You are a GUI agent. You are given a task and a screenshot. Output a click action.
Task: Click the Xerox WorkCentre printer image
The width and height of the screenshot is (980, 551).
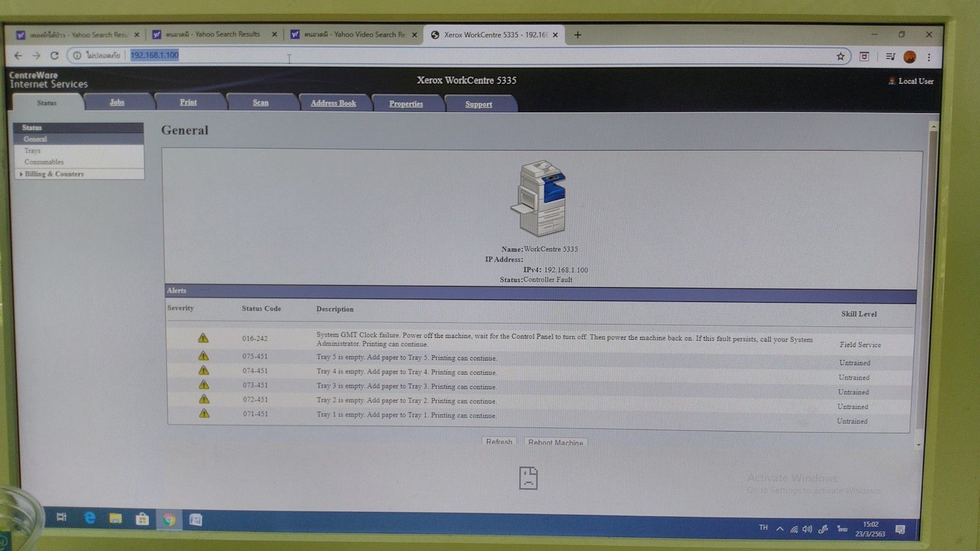[x=540, y=198]
